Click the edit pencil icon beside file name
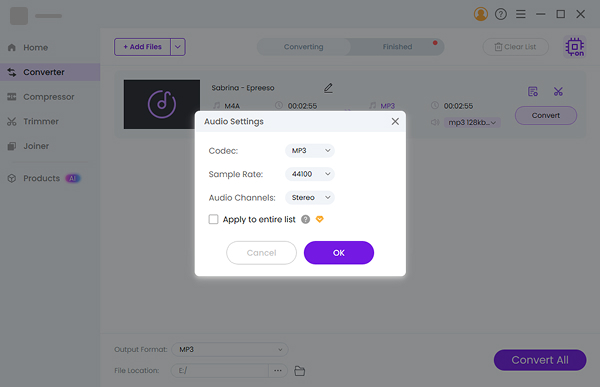 328,88
